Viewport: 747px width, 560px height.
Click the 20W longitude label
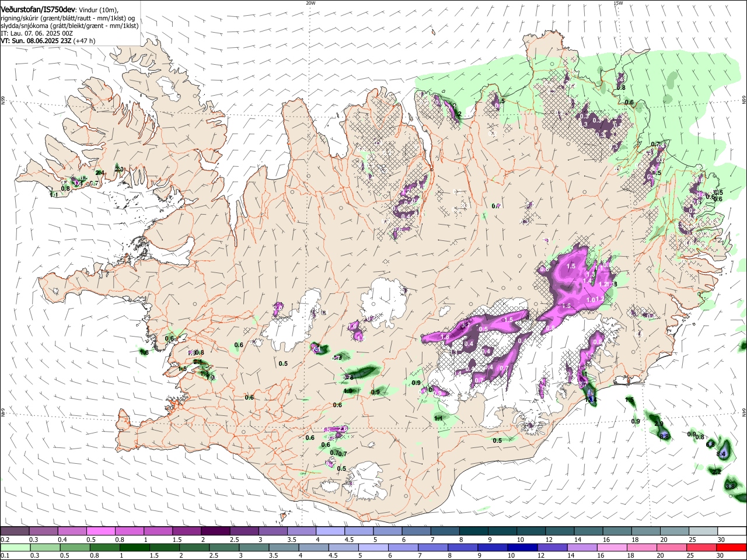click(310, 3)
